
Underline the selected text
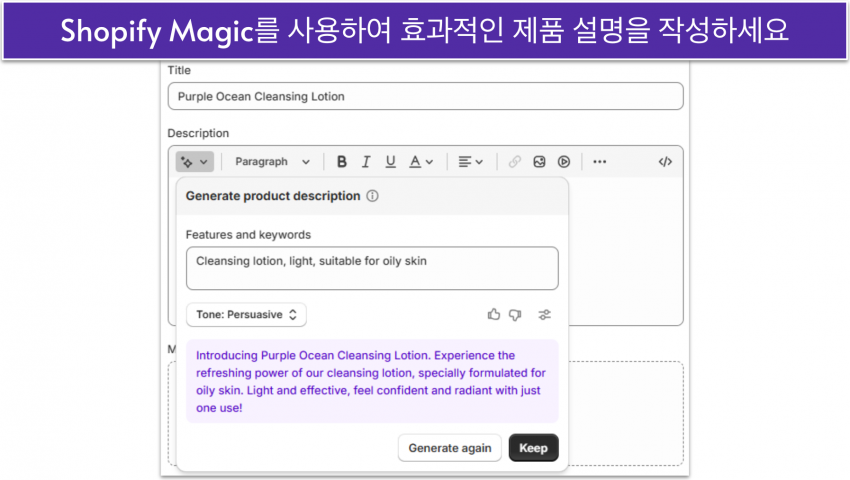click(390, 161)
